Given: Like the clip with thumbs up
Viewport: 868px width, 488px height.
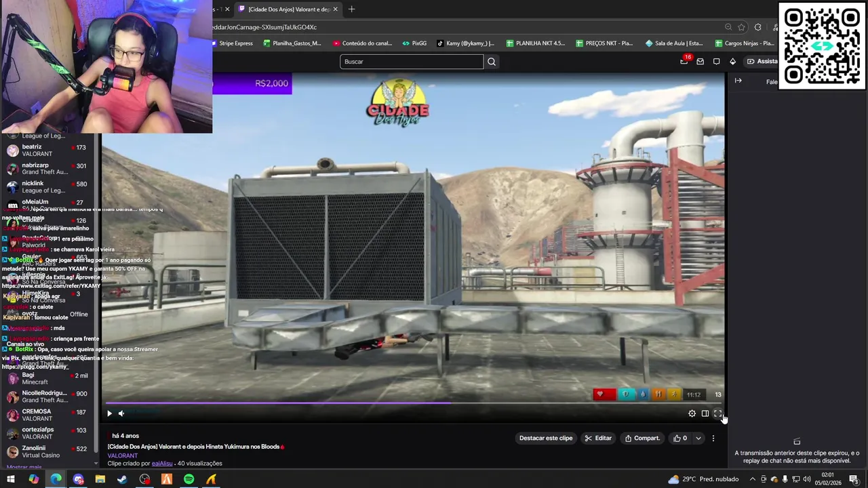Looking at the screenshot, I should click(680, 439).
